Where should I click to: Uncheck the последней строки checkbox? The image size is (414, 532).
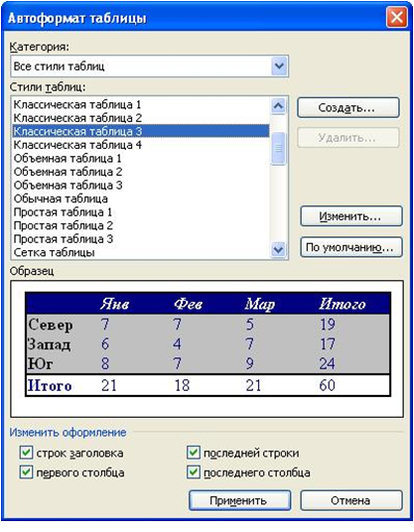(x=193, y=453)
